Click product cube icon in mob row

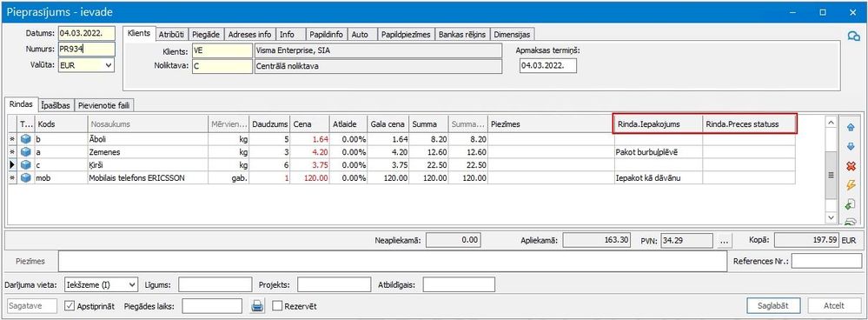coord(25,177)
